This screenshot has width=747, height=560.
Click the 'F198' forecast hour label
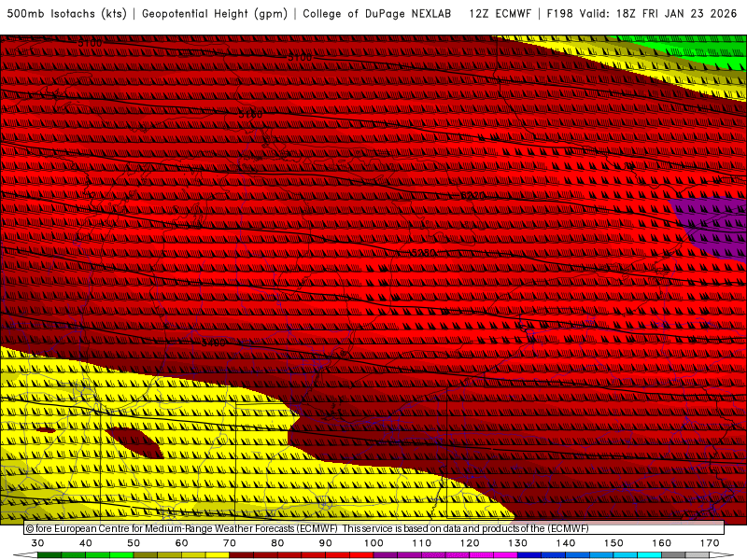click(559, 14)
